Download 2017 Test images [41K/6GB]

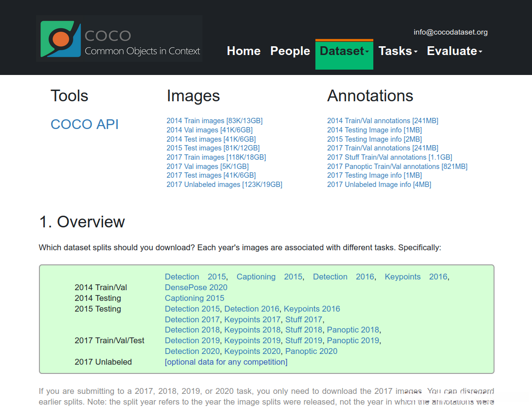click(211, 175)
